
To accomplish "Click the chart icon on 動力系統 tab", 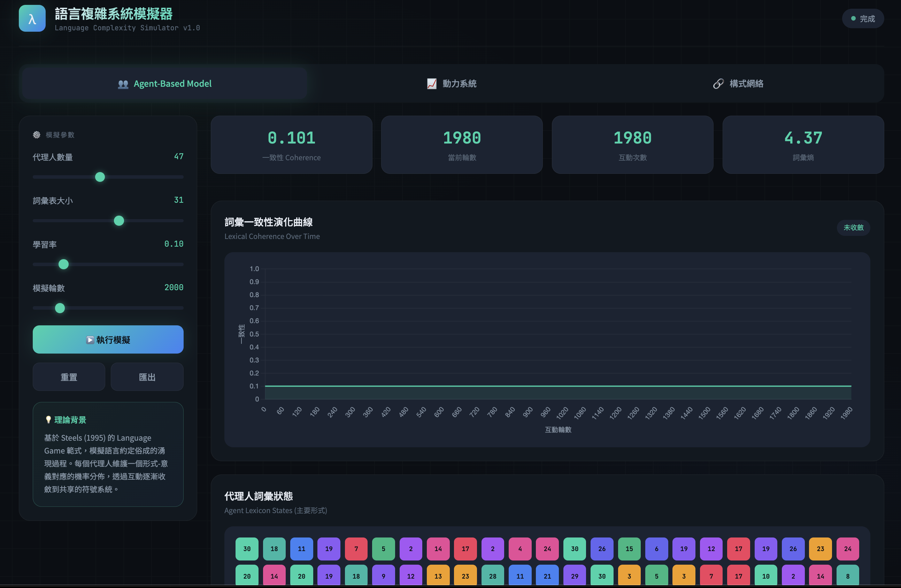I will (x=432, y=84).
